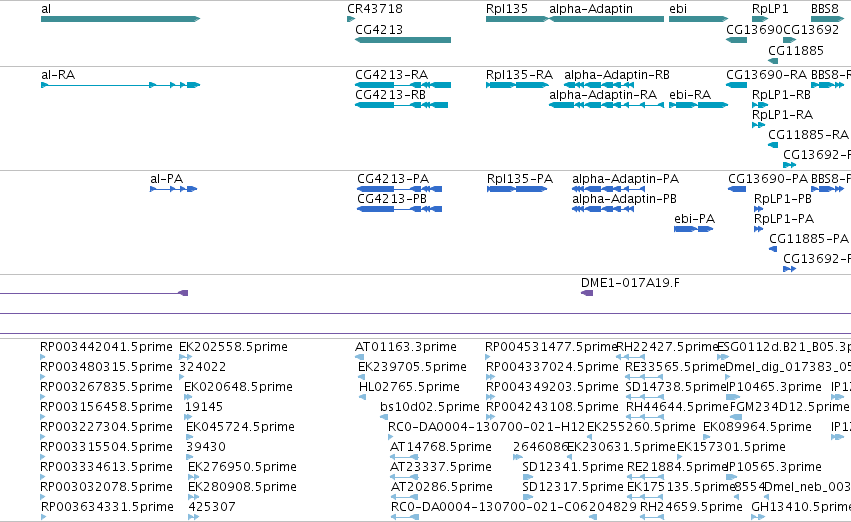The image size is (851, 522).
Task: Select EST RP003156458.5prime
Action: coord(106,406)
